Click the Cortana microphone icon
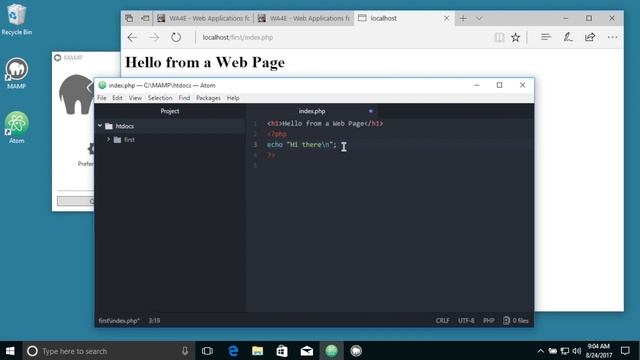The height and width of the screenshot is (360, 640). (185, 351)
